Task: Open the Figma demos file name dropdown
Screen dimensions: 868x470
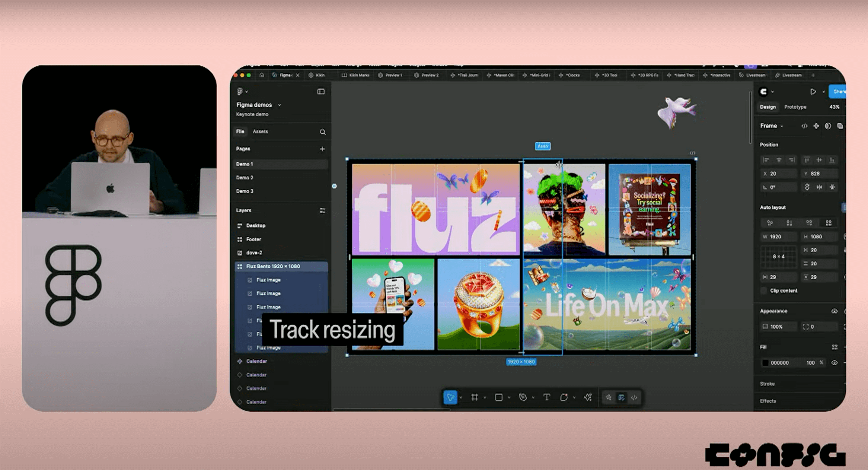Action: (x=279, y=105)
